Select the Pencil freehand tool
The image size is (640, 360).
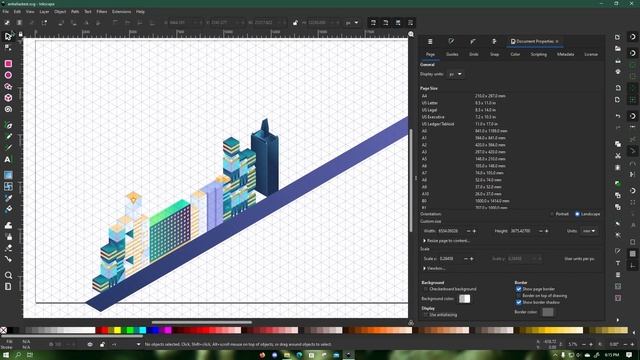[8, 136]
